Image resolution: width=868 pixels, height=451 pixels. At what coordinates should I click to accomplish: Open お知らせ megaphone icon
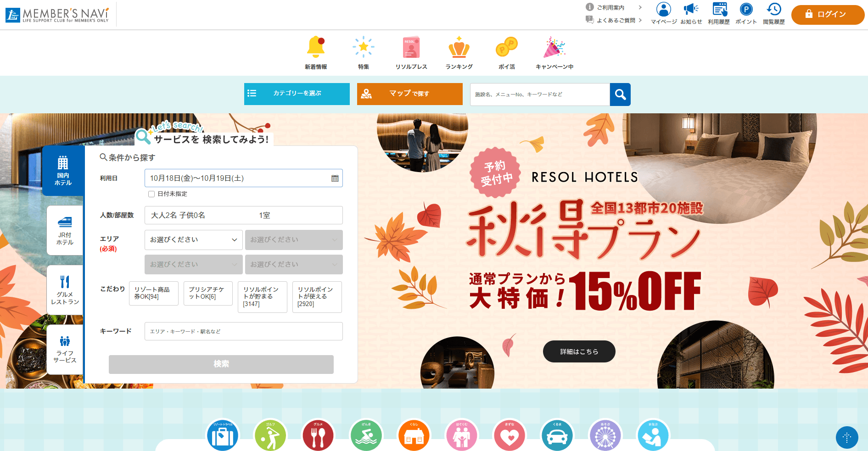point(691,9)
